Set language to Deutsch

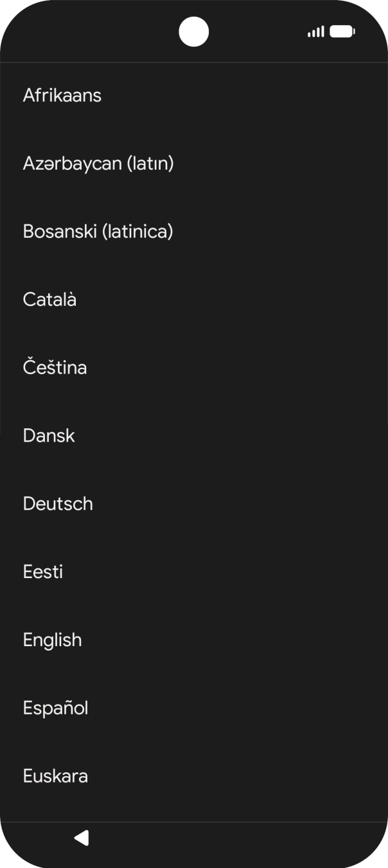pos(58,504)
